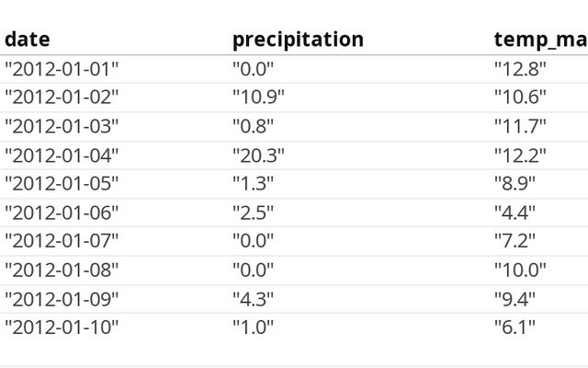Screen dimensions: 588x368
Task: Click temperature value "7.2"
Action: coord(514,241)
